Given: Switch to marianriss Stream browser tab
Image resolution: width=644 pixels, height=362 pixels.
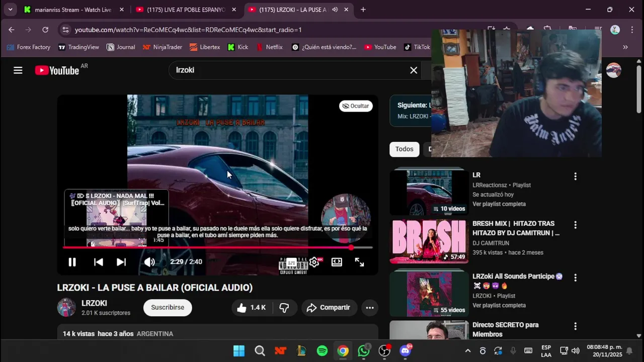Looking at the screenshot, I should [73, 10].
